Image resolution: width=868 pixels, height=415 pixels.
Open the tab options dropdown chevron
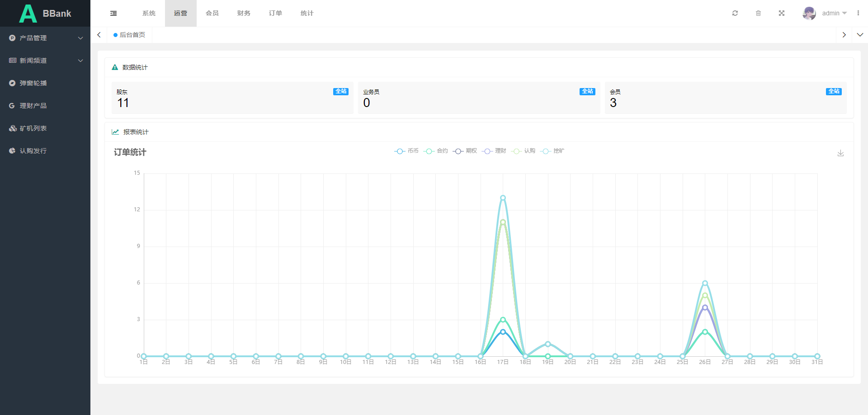(x=860, y=35)
